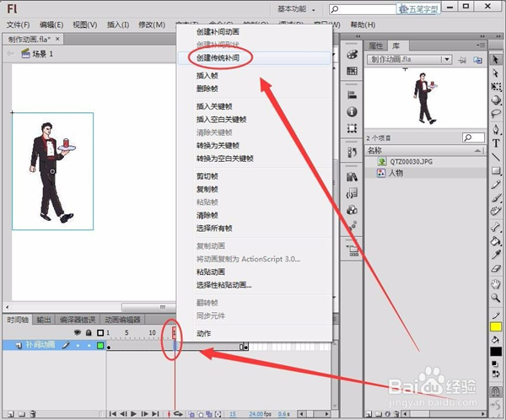506x420 pixels.
Task: Click the new library panel icon
Action: 477,60
